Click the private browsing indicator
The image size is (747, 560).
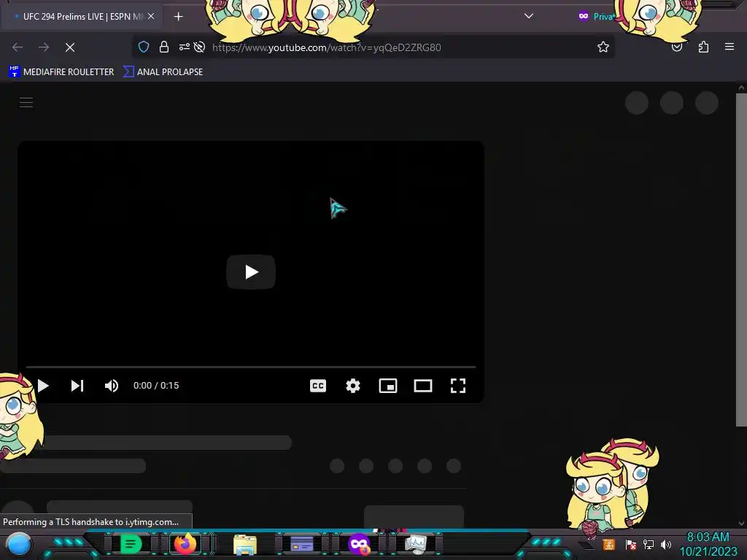[x=595, y=16]
